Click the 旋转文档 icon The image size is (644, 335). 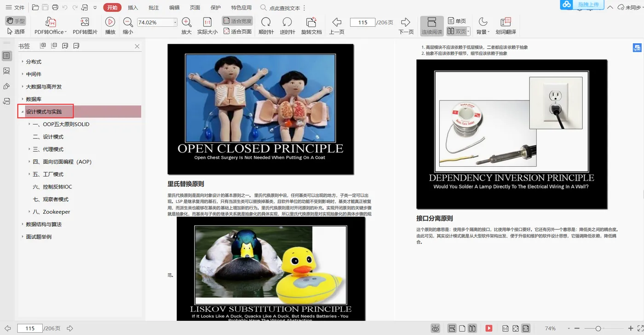311,23
